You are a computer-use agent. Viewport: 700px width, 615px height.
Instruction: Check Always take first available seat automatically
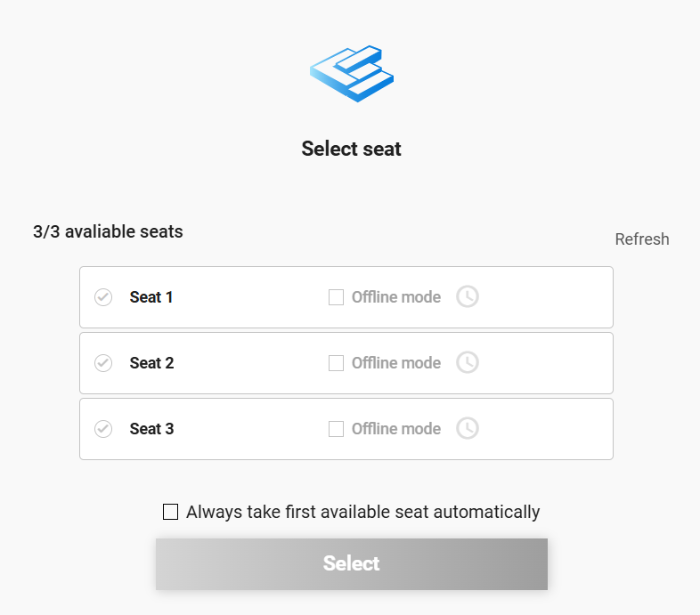click(170, 512)
